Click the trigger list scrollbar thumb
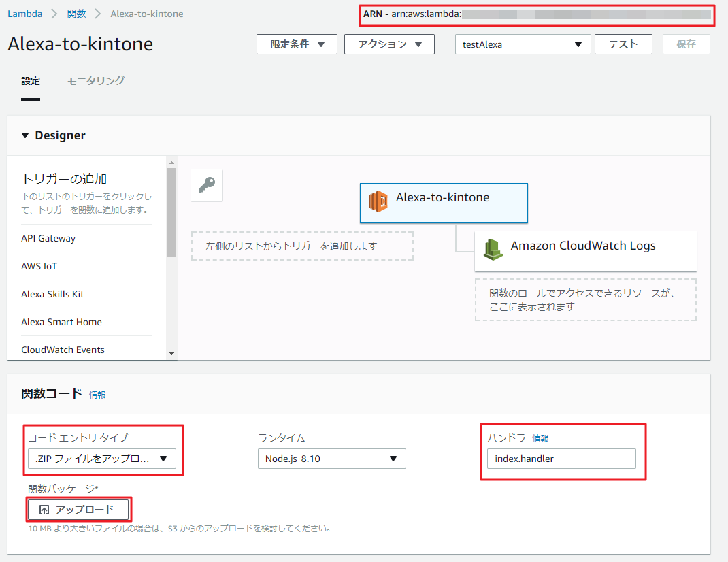Viewport: 728px width, 562px height. (171, 212)
